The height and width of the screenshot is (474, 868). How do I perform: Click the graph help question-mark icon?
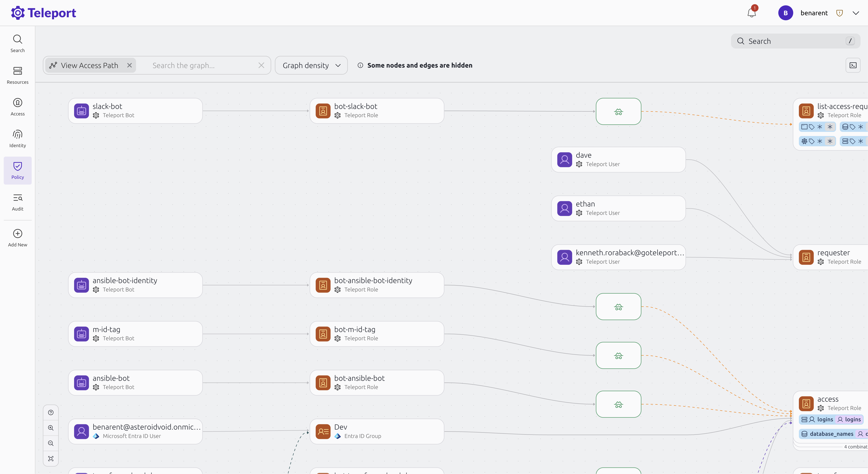51,413
